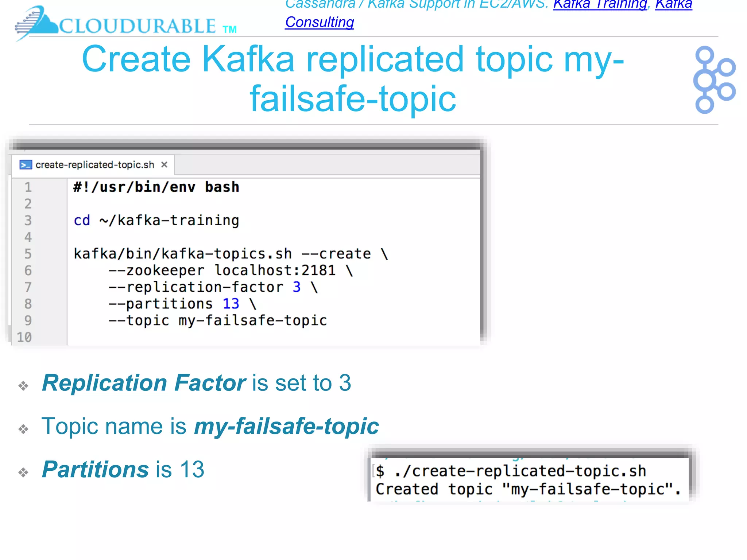Select the create-replicated-topic.sh editor tab

tap(94, 165)
